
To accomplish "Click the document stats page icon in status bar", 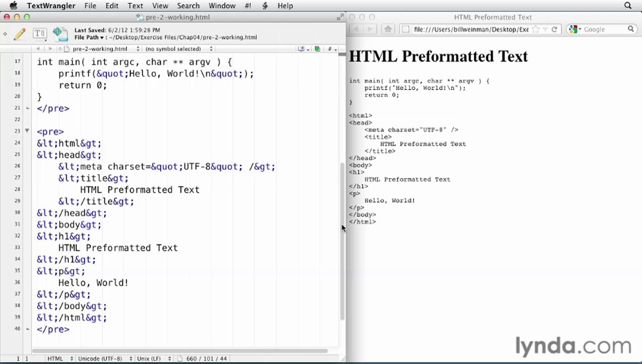I will tap(179, 358).
